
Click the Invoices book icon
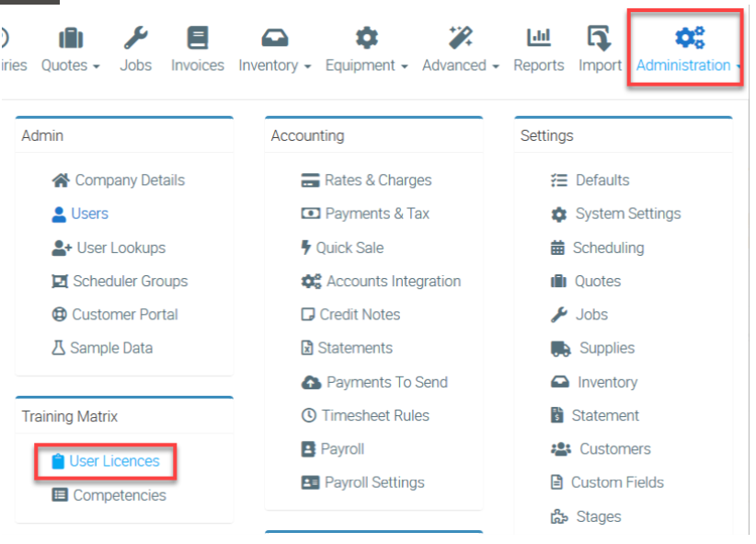click(197, 38)
